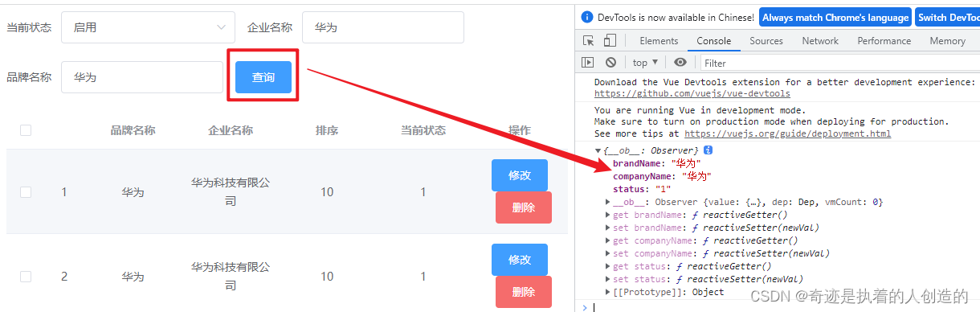The width and height of the screenshot is (980, 312).
Task: Switch to the Performance tab
Action: (x=884, y=41)
